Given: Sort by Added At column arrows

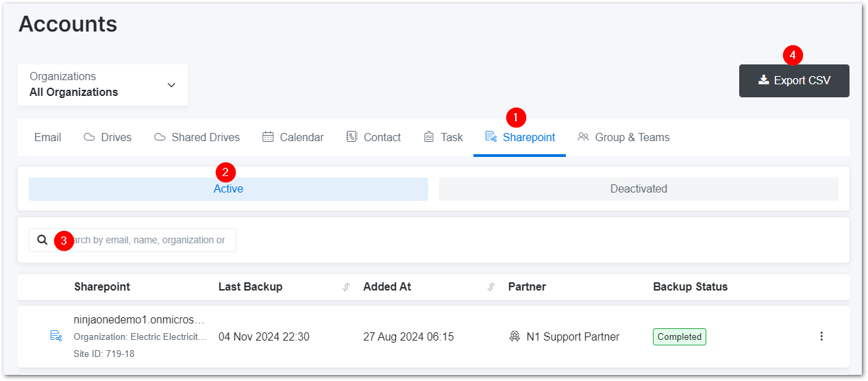Looking at the screenshot, I should point(491,287).
